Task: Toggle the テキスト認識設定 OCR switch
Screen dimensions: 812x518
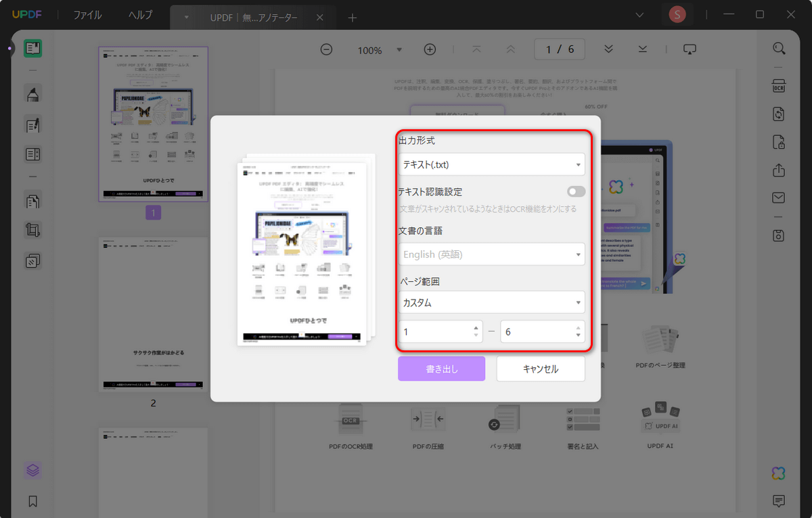Action: 577,192
